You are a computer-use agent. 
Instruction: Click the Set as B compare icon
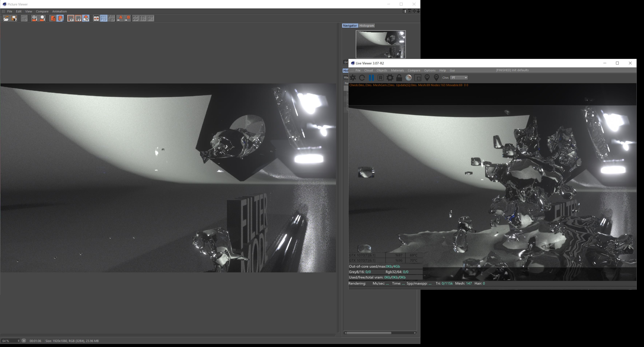[x=128, y=18]
